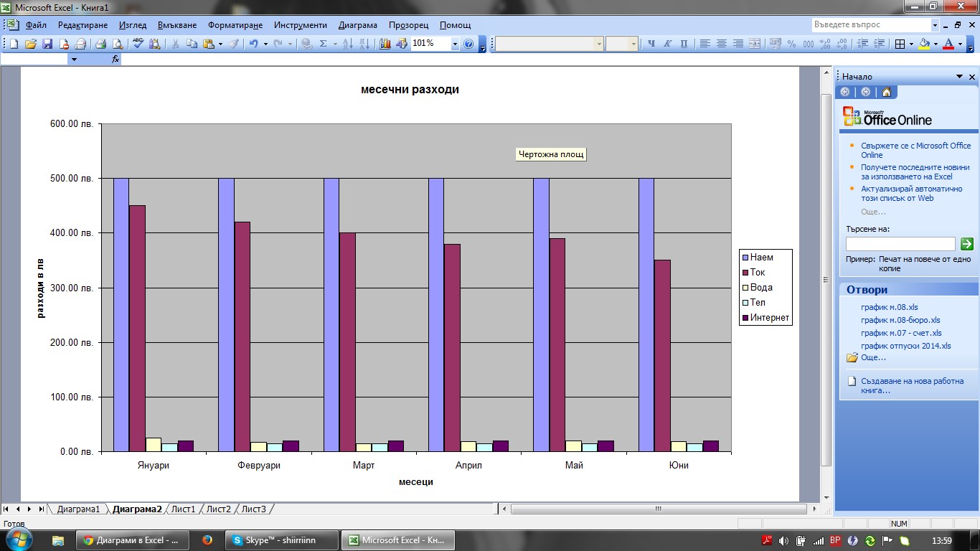Image resolution: width=980 pixels, height=551 pixels.
Task: Click green search arrow button
Action: pos(966,244)
